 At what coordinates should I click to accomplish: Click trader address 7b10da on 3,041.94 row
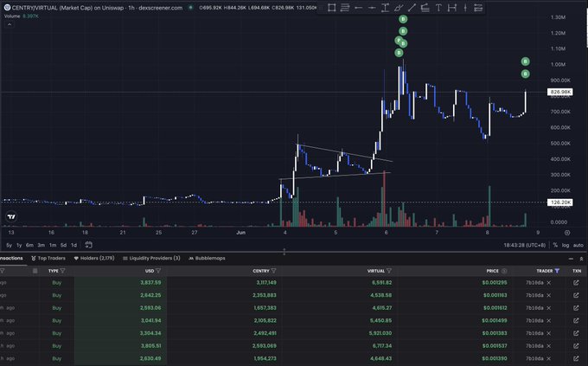pos(534,321)
